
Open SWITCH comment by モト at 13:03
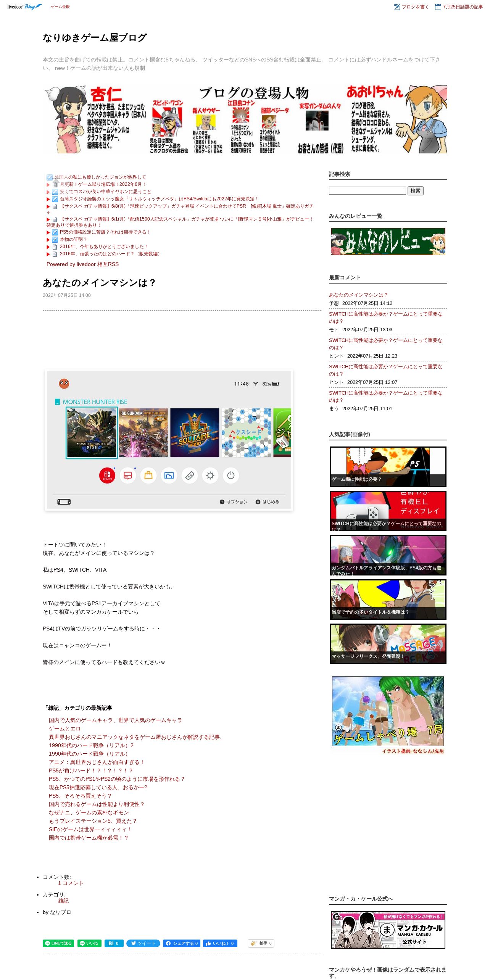385,318
